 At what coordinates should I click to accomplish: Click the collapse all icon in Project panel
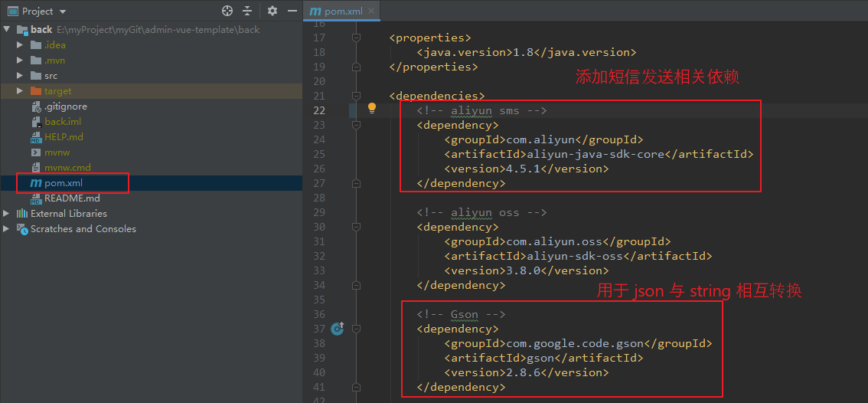point(247,11)
